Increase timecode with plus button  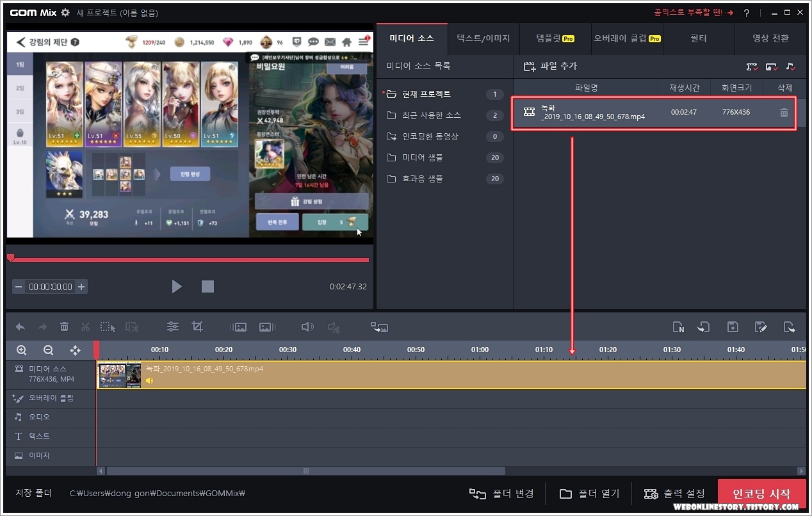click(x=81, y=287)
